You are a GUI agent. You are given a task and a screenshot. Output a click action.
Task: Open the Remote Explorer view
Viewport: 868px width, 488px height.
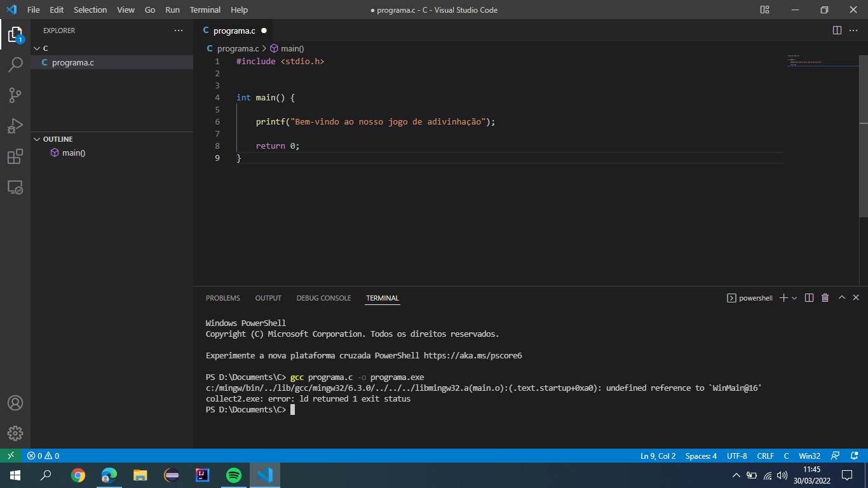[x=15, y=187]
